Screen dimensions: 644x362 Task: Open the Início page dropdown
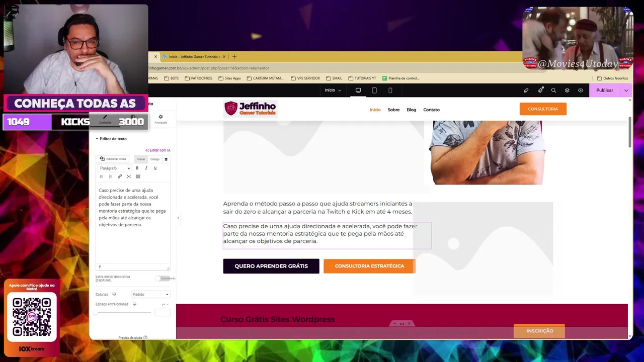click(x=333, y=90)
